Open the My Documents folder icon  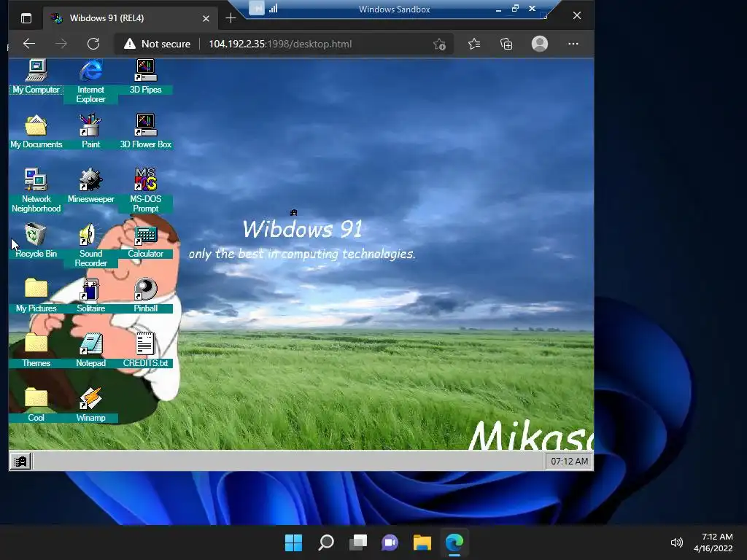(36, 131)
